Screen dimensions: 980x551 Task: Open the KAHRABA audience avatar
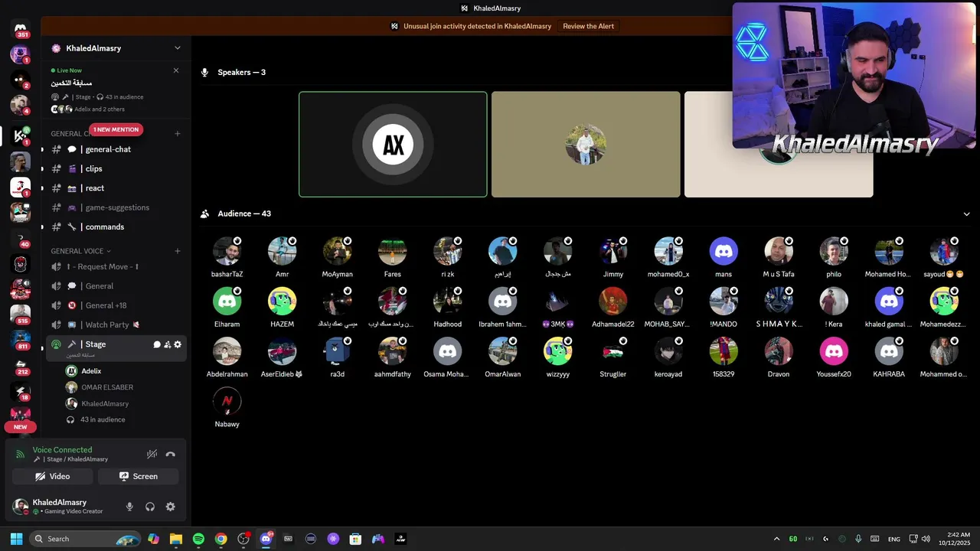pyautogui.click(x=889, y=351)
